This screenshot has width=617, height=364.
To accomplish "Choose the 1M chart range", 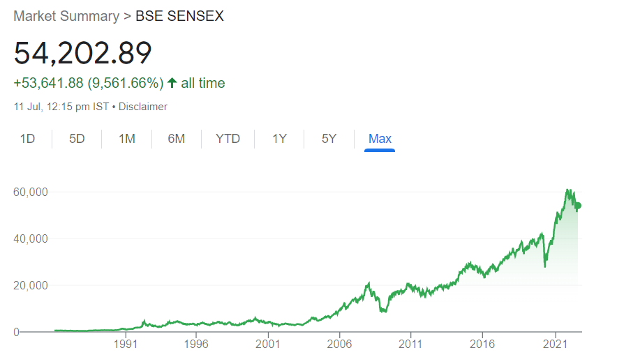I will [x=127, y=139].
